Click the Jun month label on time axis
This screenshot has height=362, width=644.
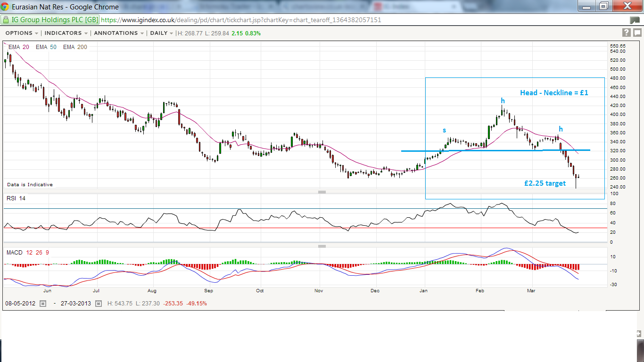[x=47, y=291]
